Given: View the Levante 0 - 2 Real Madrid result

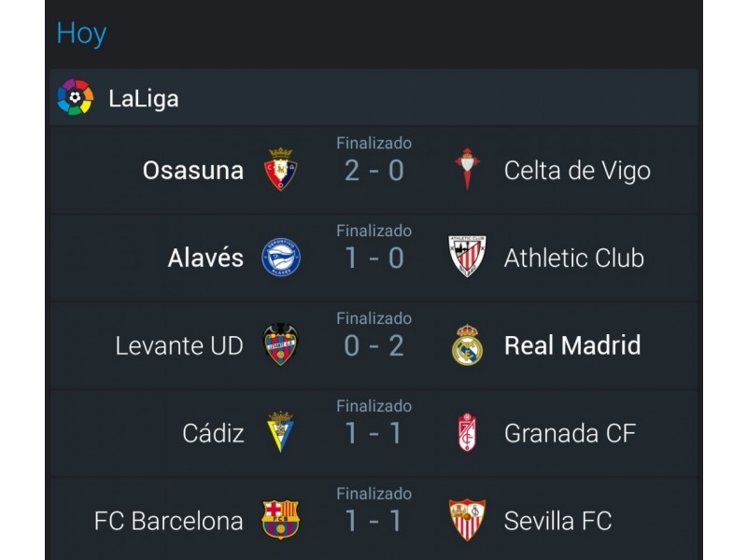Looking at the screenshot, I should pos(374,345).
